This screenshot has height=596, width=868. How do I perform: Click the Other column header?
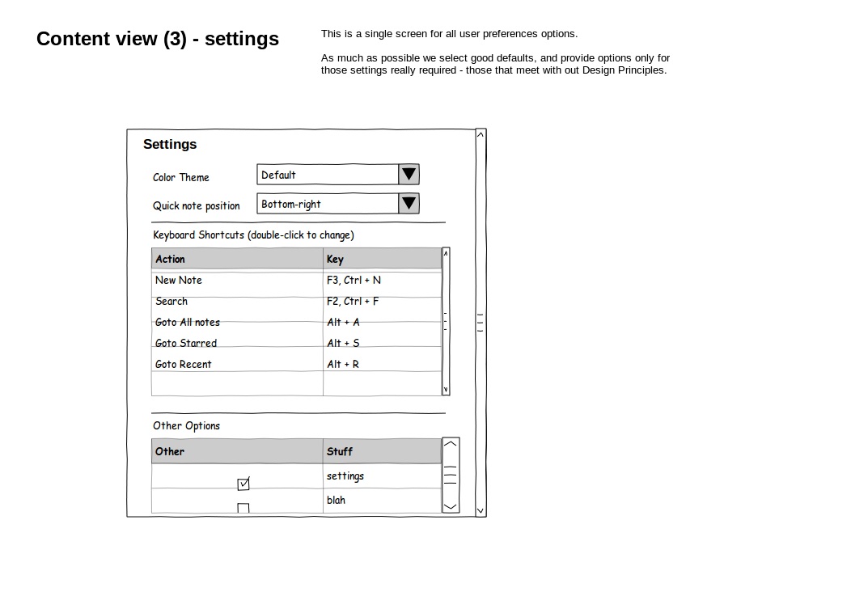[x=238, y=451]
